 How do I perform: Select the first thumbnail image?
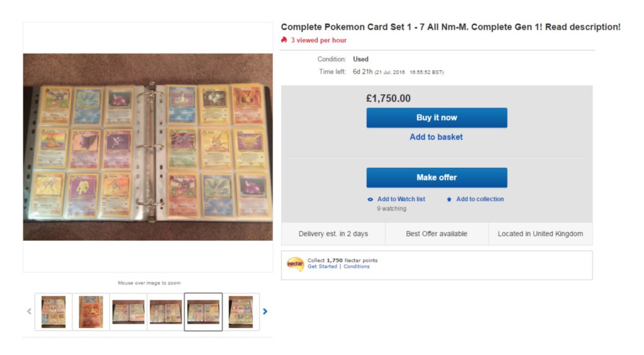pyautogui.click(x=53, y=312)
